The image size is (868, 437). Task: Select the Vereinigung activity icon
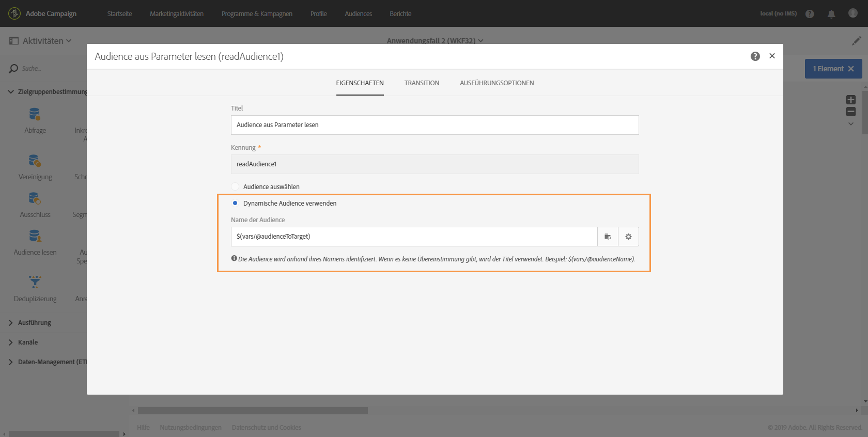(35, 161)
